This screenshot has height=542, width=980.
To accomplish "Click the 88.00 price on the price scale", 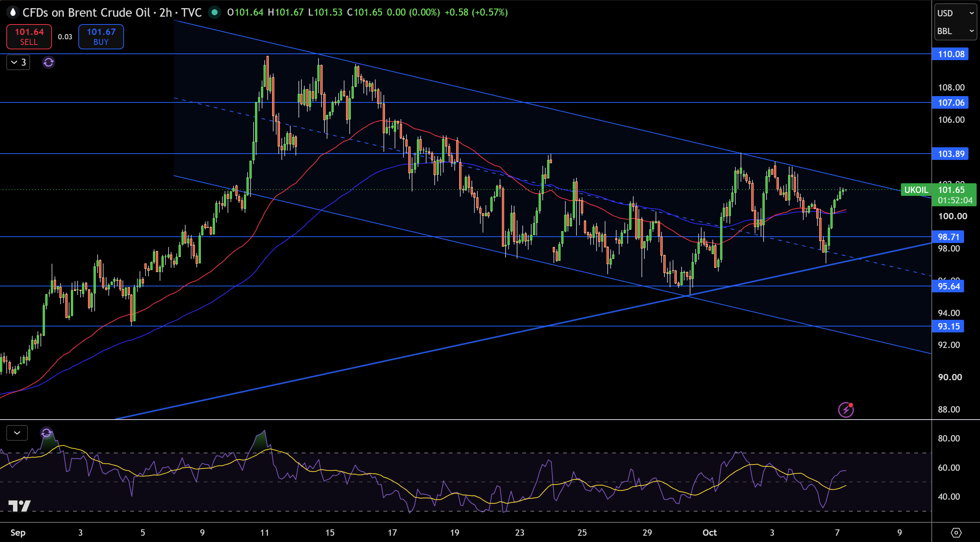I will click(x=949, y=409).
